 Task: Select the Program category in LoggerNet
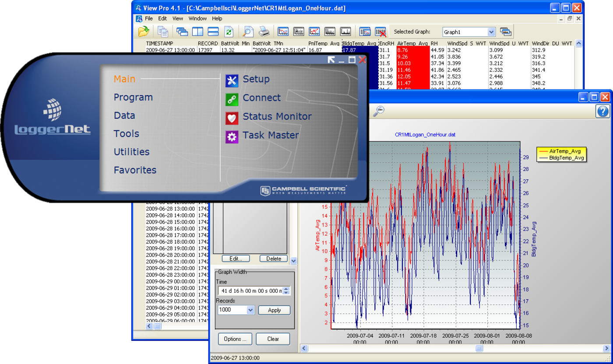pos(133,97)
